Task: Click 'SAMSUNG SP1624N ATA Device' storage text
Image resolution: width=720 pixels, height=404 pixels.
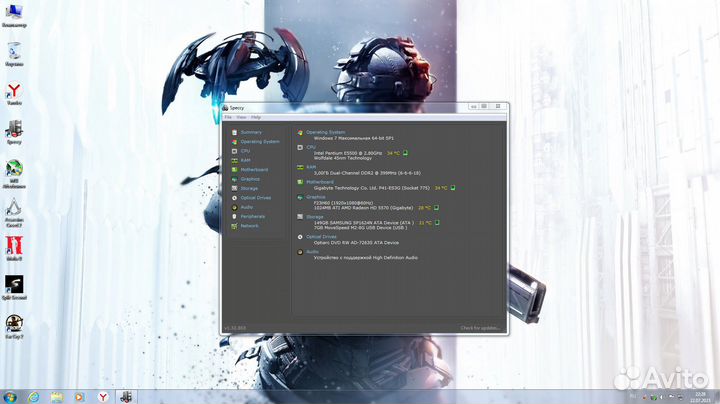Action: click(x=364, y=223)
